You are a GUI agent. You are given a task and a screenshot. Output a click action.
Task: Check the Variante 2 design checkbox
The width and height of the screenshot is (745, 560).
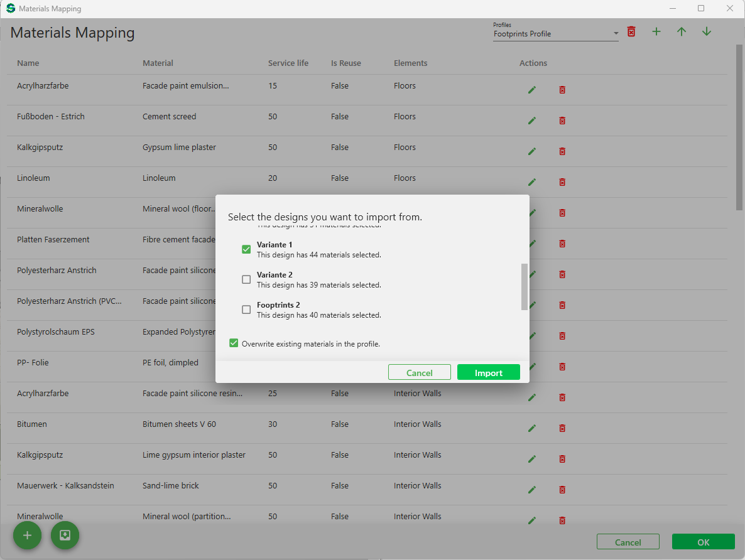(246, 279)
